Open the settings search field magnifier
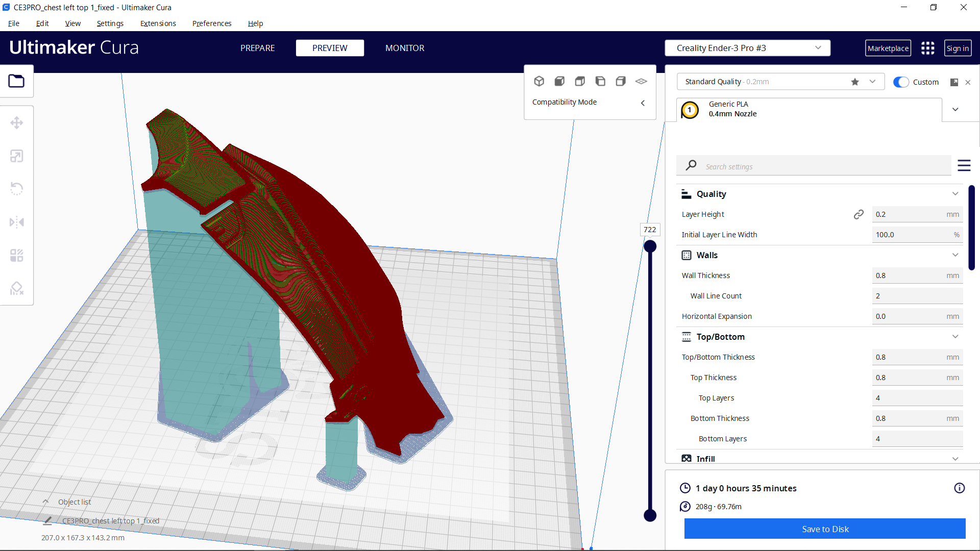This screenshot has width=980, height=551. point(691,165)
